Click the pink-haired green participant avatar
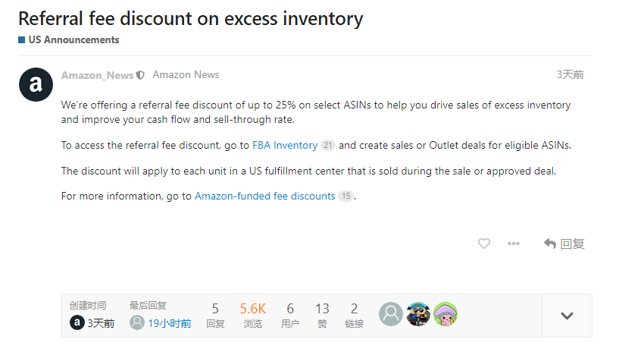This screenshot has width=644, height=349. (445, 314)
